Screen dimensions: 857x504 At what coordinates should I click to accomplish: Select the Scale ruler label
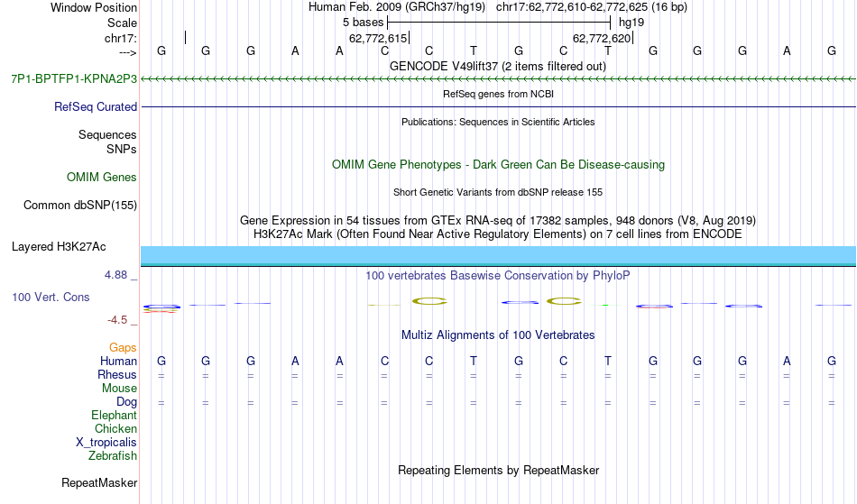[122, 23]
